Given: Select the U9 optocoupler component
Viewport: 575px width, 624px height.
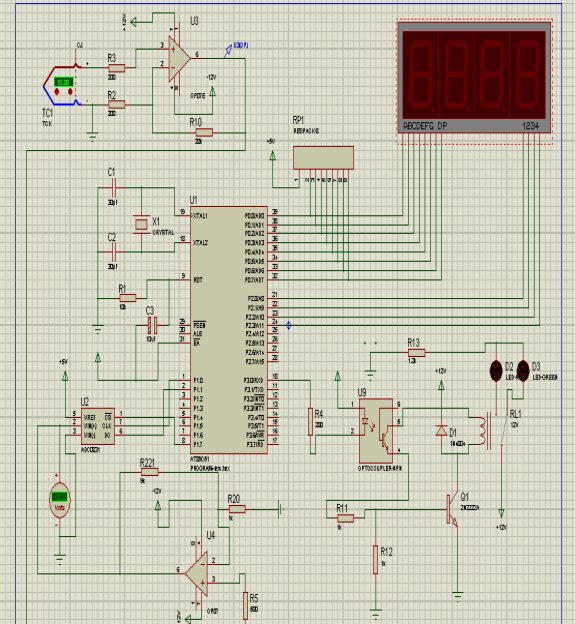Looking at the screenshot, I should pyautogui.click(x=376, y=431).
